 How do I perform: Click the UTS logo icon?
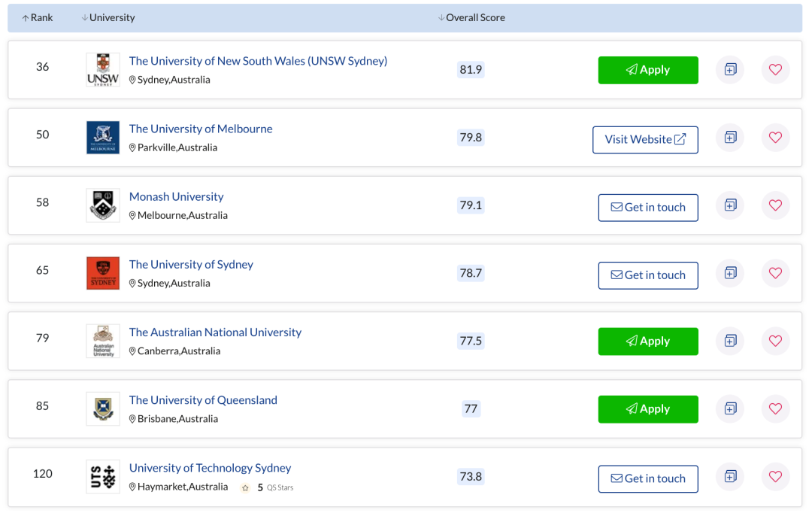[103, 476]
